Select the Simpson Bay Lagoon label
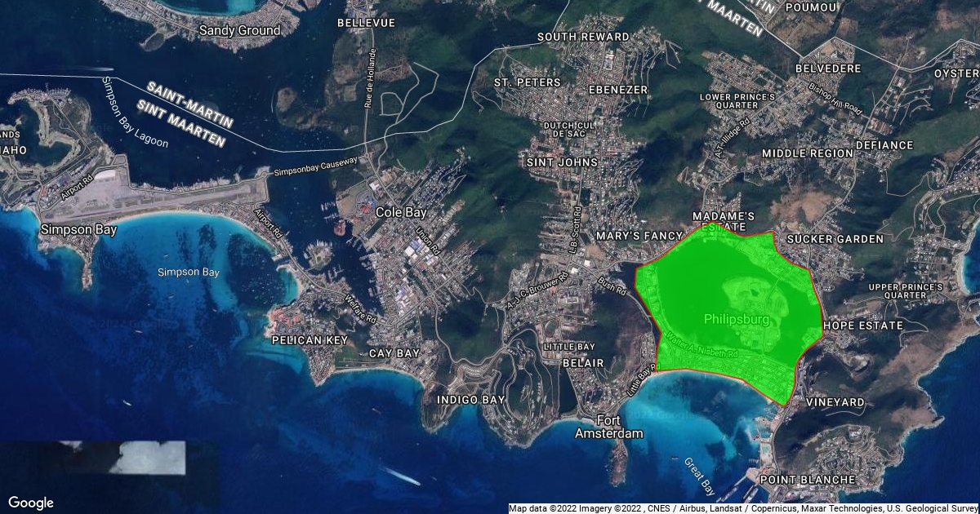This screenshot has height=514, width=980. pyautogui.click(x=135, y=113)
